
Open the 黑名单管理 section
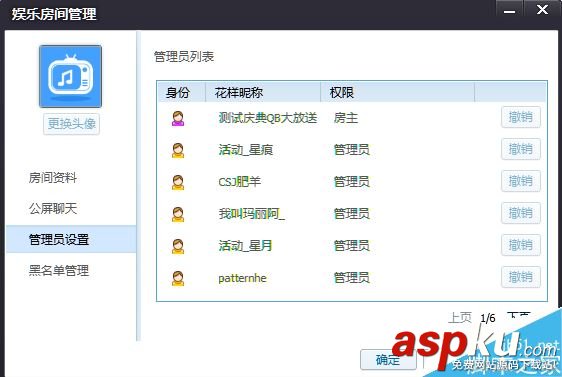(x=59, y=270)
